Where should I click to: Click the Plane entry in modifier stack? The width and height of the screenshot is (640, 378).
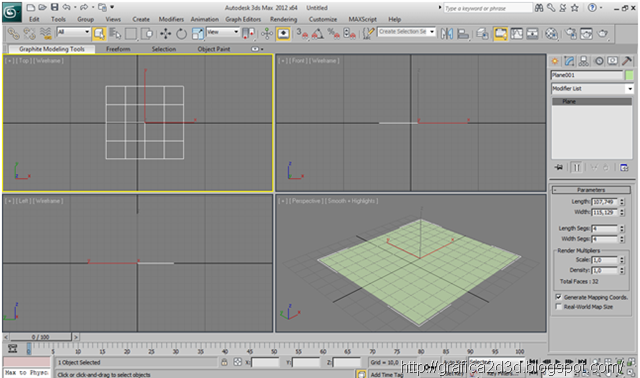592,101
